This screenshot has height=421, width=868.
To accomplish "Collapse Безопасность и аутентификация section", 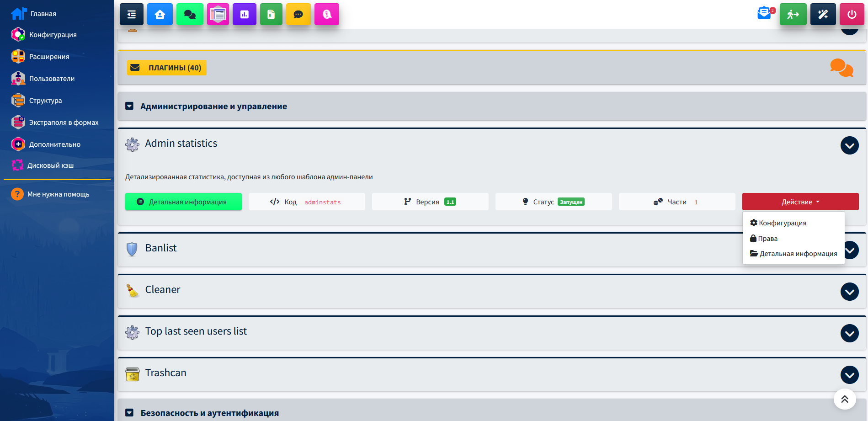I will pos(129,413).
